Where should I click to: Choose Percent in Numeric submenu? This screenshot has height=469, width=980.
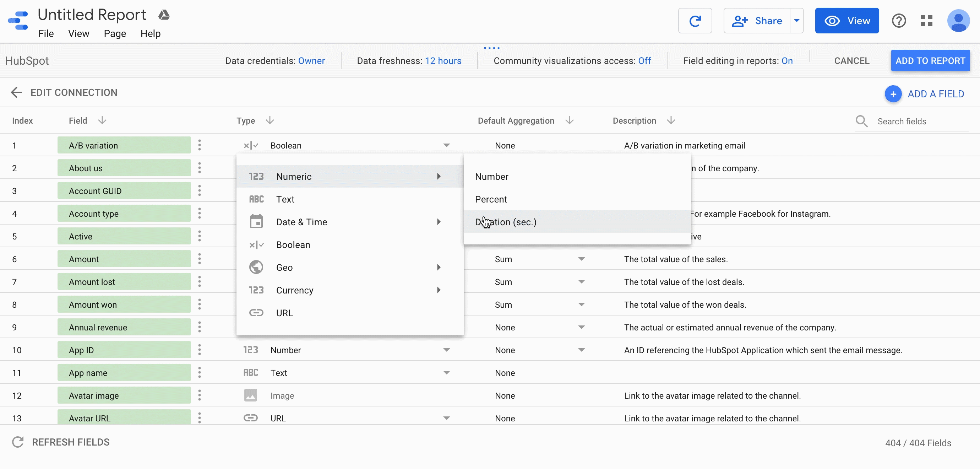577,199
